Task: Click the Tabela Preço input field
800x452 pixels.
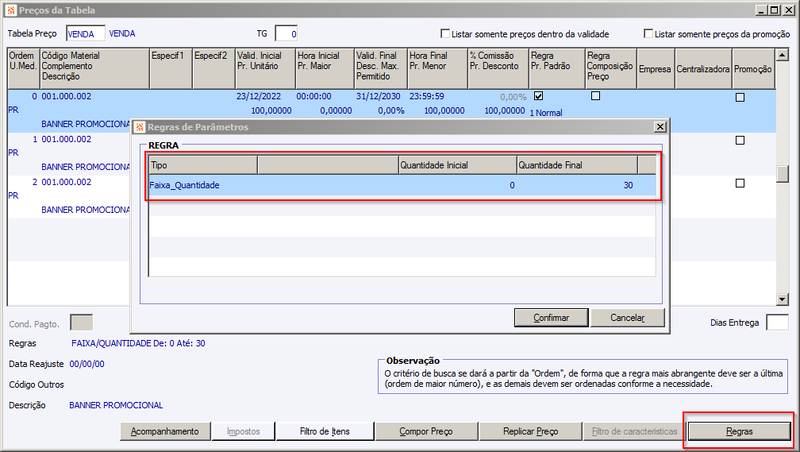Action: click(x=86, y=34)
